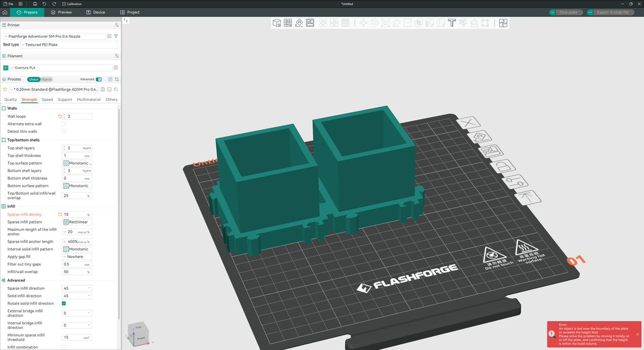
Task: Click the Save project icon
Action: pos(35,4)
